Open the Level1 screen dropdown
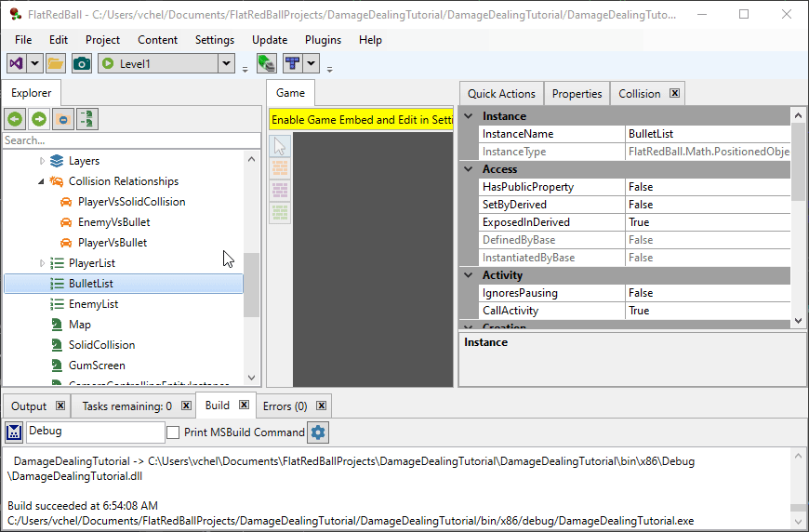 226,63
